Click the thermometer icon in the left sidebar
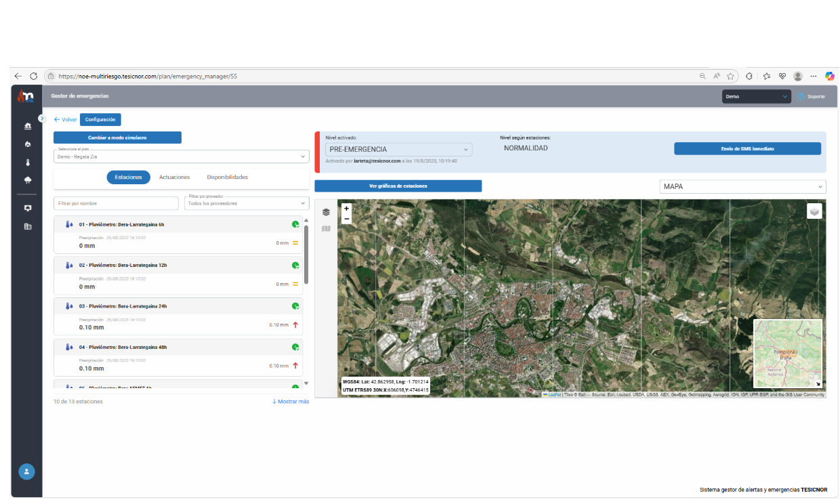This screenshot has width=840, height=504. [28, 162]
